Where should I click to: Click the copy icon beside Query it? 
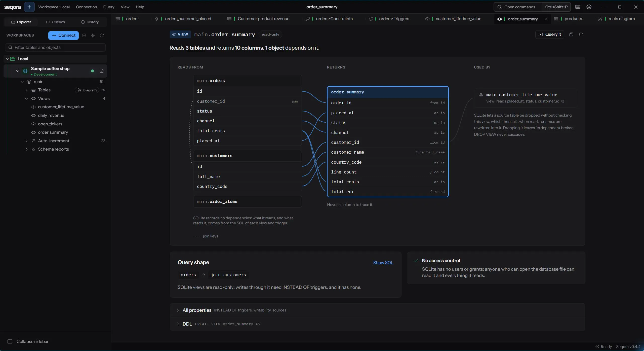point(571,34)
